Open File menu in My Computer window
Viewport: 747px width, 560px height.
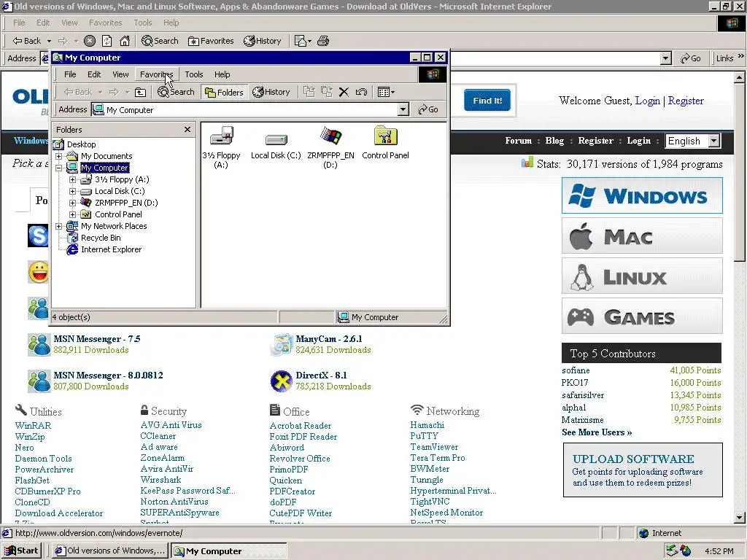point(70,74)
